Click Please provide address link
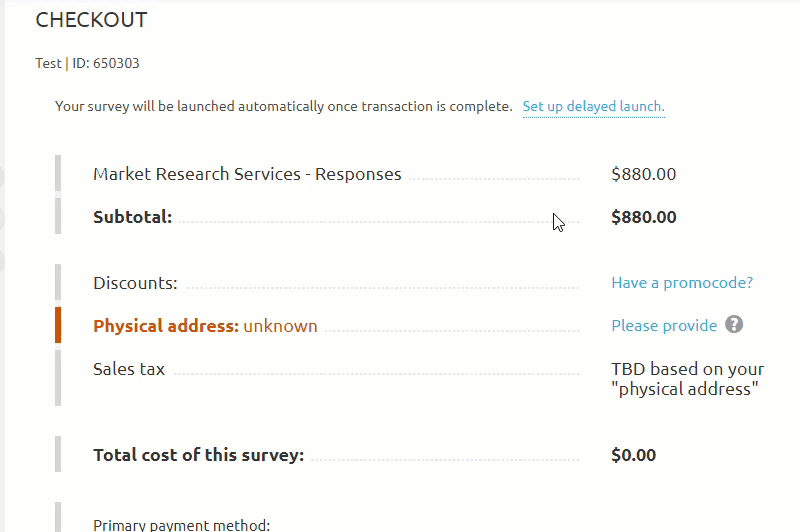This screenshot has width=800, height=532. (x=664, y=326)
